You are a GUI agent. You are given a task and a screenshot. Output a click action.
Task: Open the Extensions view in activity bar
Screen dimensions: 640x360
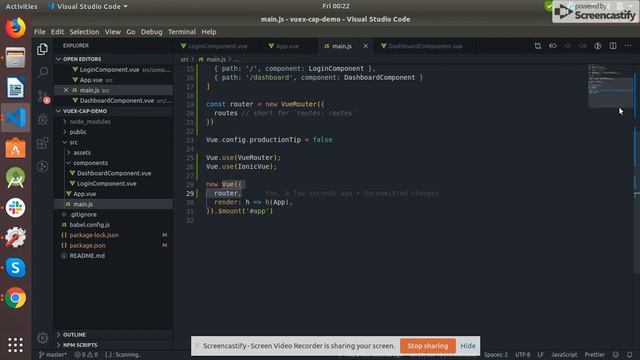click(x=42, y=143)
